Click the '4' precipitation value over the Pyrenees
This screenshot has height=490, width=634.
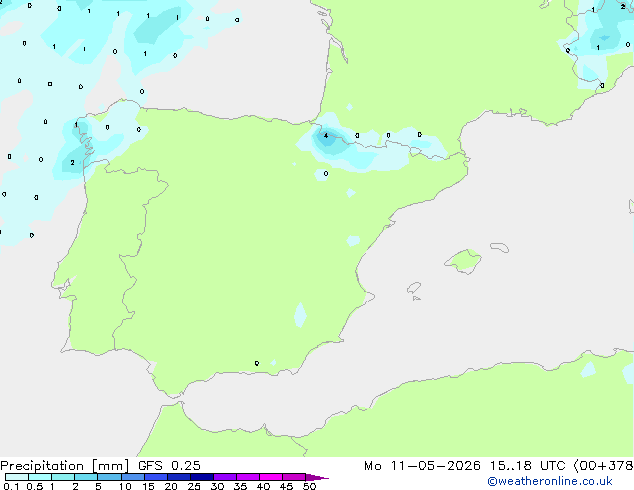point(326,135)
